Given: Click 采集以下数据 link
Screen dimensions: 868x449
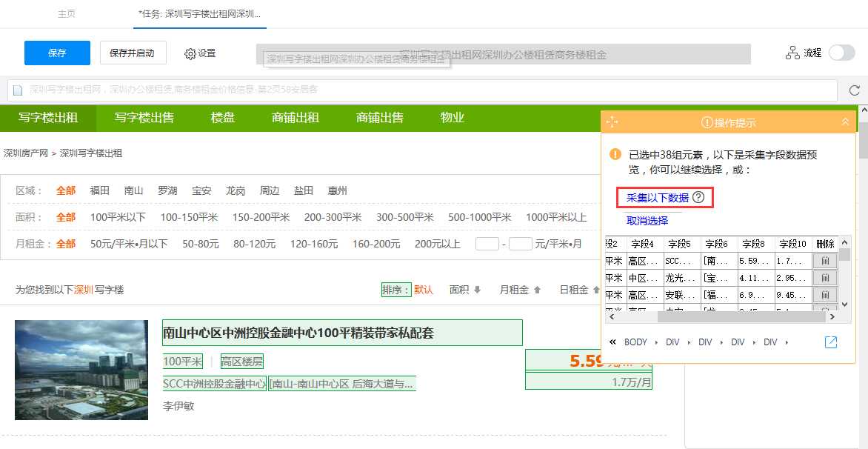Looking at the screenshot, I should (x=658, y=198).
